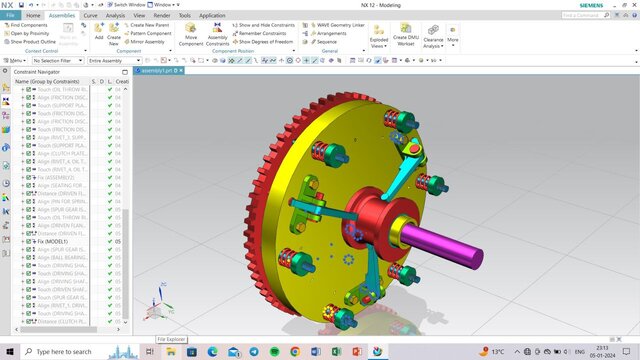Viewport: 640px width, 360px height.
Task: Toggle checkbox for Align (SEATING FOR row
Action: click(x=29, y=186)
